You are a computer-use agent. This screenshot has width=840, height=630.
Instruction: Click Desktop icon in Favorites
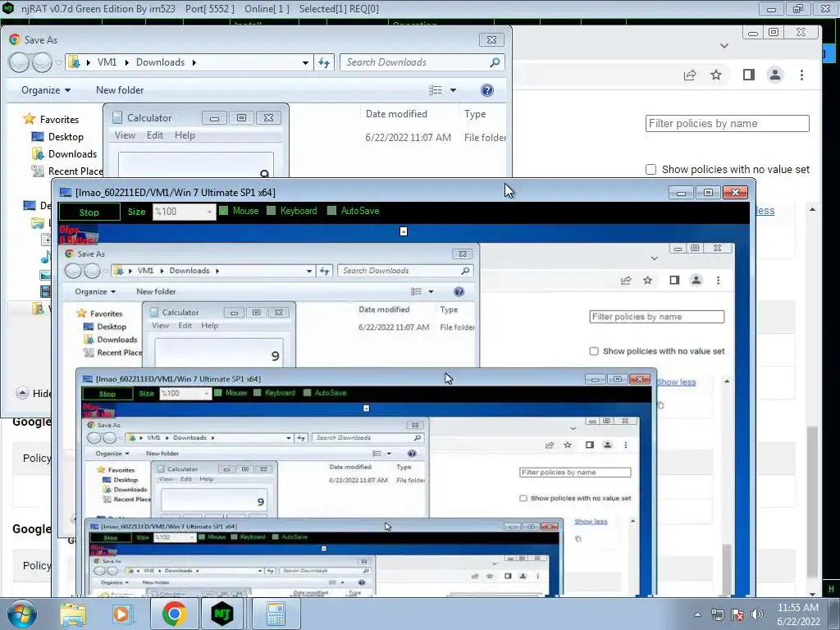point(38,137)
